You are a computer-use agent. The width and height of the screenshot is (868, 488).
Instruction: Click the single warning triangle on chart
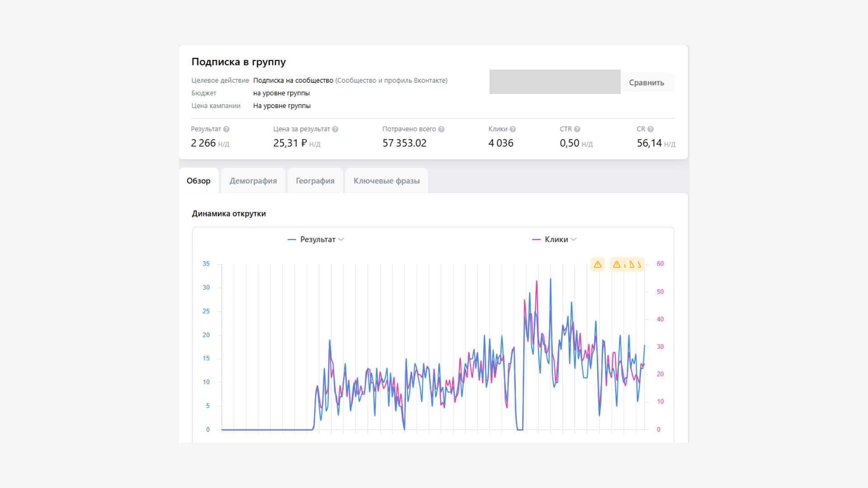pos(598,264)
